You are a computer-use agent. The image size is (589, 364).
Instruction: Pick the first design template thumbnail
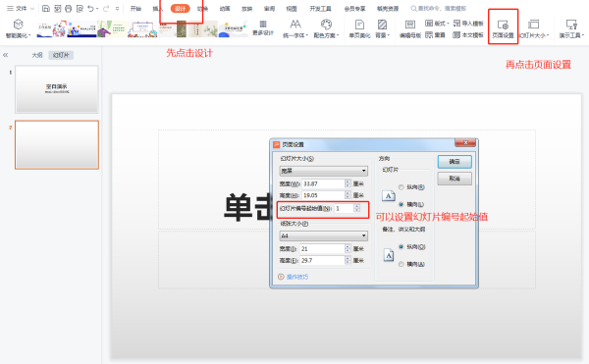pos(51,28)
